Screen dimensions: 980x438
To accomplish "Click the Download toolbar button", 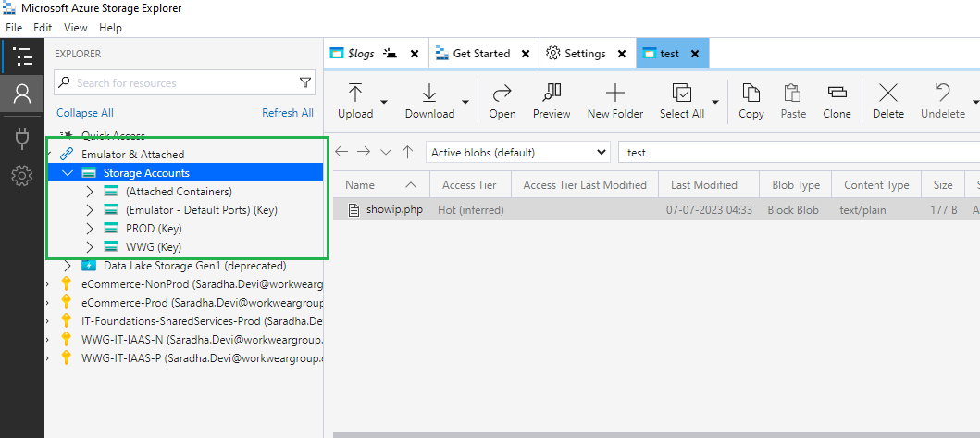I will click(x=429, y=101).
